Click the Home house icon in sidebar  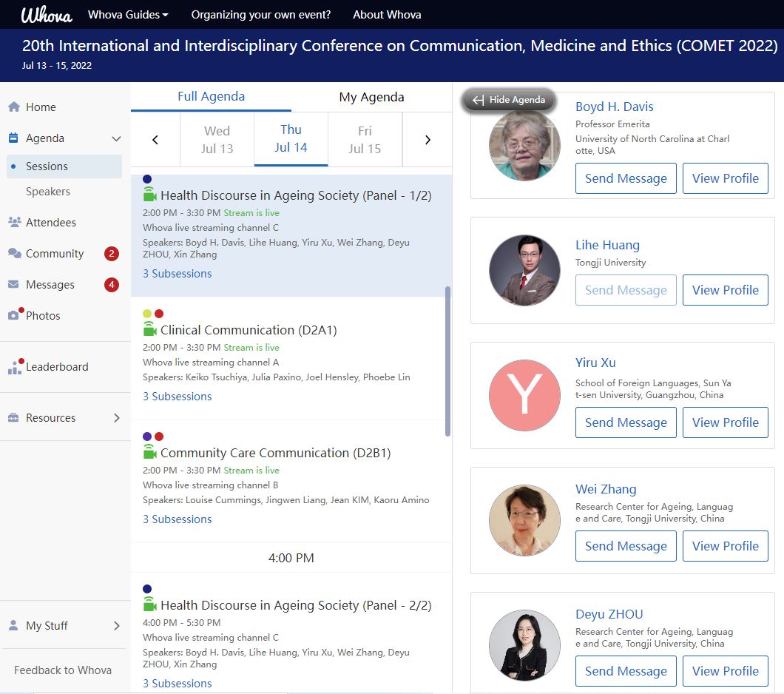14,107
